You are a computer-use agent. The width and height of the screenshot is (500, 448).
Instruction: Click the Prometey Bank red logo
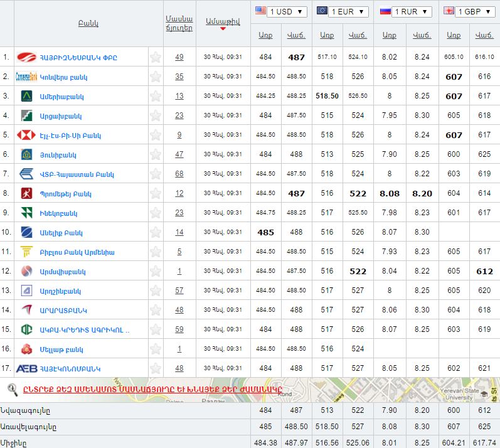(x=26, y=194)
